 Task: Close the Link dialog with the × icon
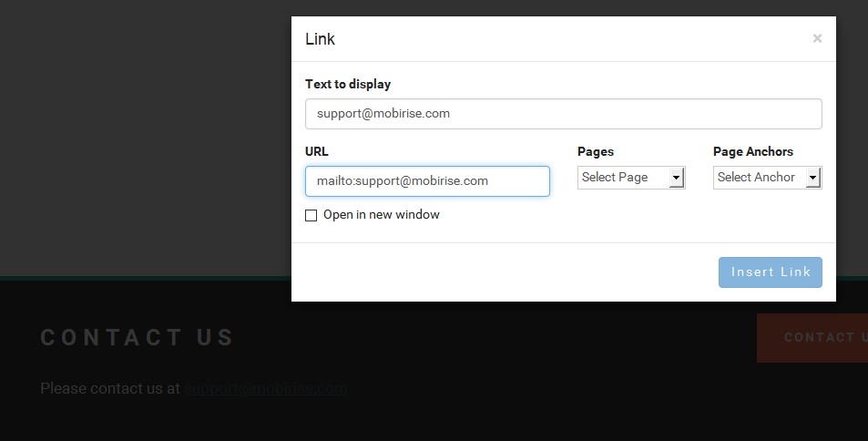[817, 38]
